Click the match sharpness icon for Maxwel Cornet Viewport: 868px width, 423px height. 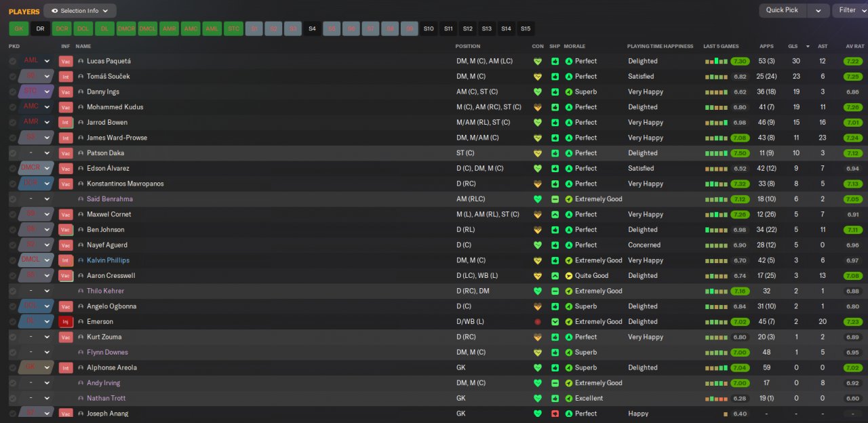coord(555,214)
